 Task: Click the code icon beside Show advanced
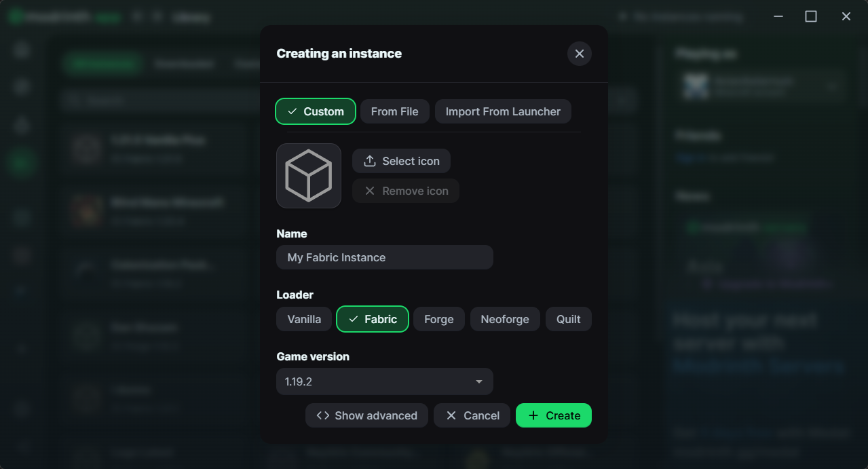pyautogui.click(x=322, y=415)
